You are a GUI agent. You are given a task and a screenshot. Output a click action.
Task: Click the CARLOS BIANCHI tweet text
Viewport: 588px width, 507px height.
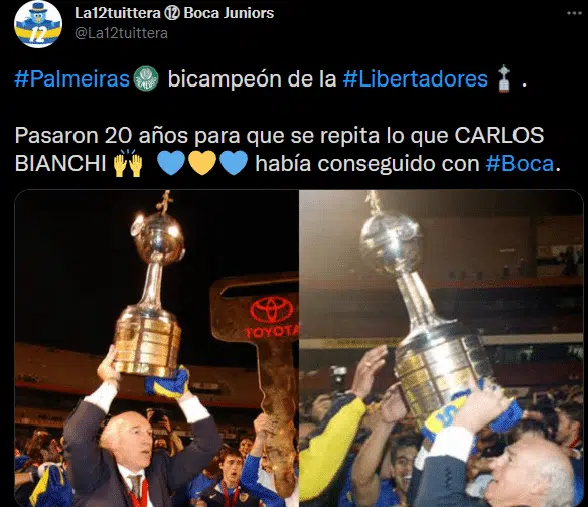point(279,149)
